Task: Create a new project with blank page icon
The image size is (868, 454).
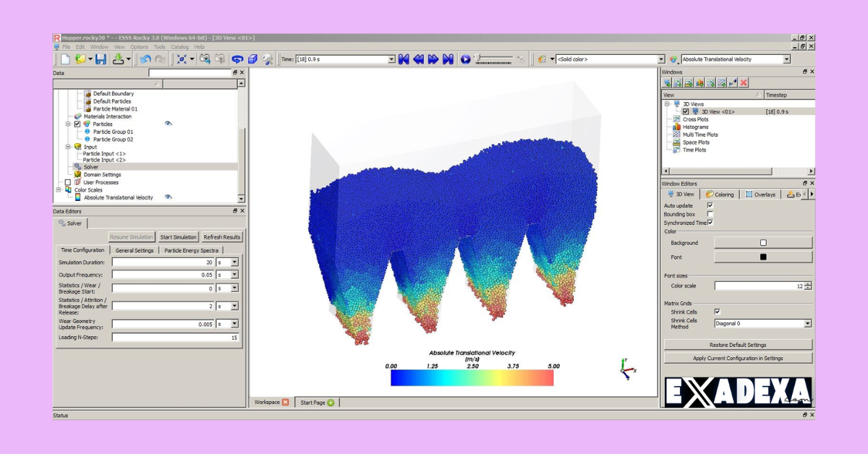Action: [x=65, y=59]
